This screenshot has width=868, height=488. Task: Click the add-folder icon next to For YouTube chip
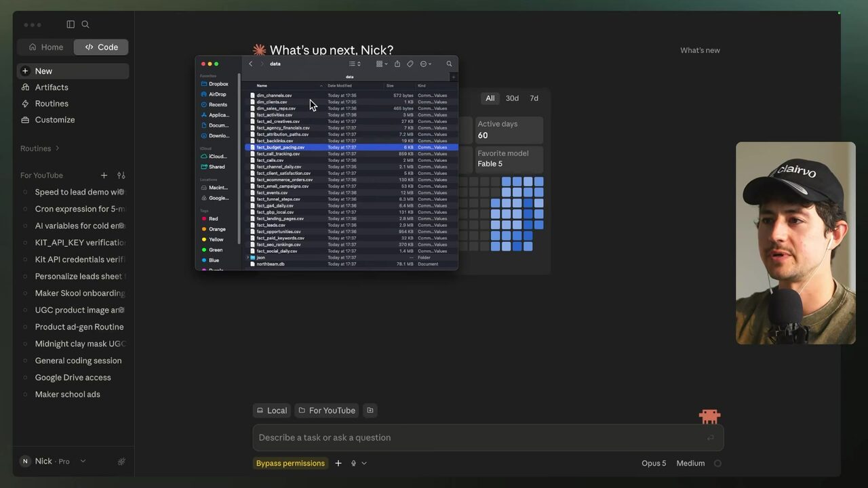[x=370, y=410]
